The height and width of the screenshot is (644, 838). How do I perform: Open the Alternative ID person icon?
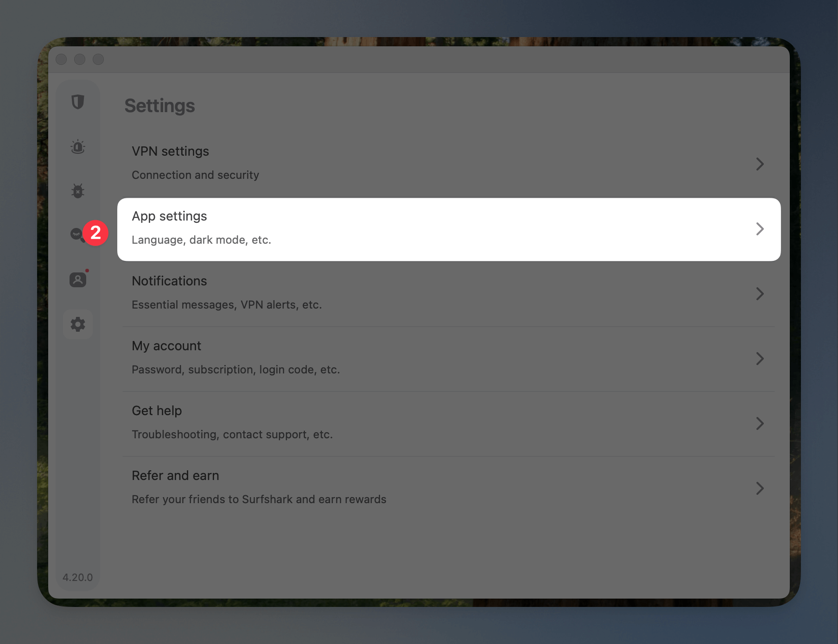point(78,280)
